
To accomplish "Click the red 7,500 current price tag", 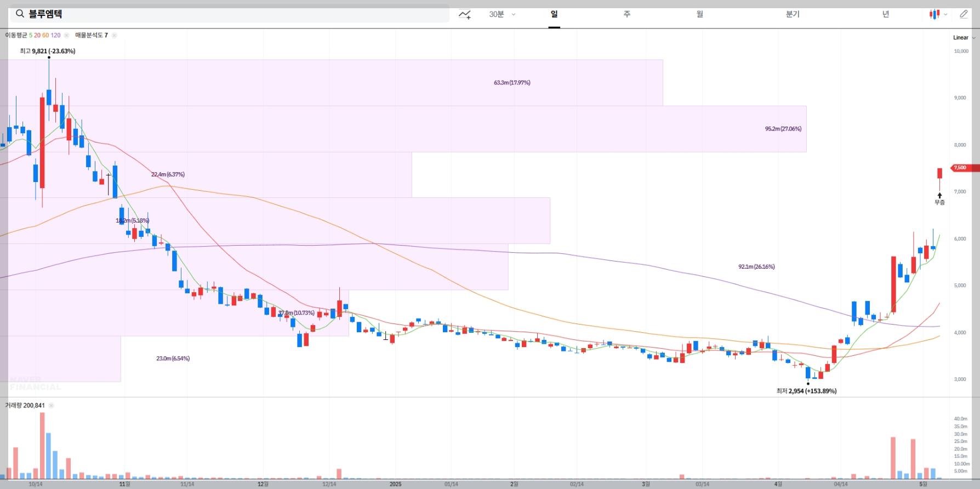I will 965,168.
